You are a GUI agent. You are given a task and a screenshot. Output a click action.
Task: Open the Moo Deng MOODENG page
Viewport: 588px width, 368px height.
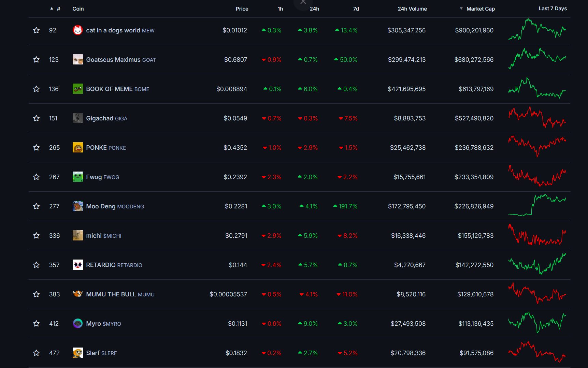click(115, 206)
